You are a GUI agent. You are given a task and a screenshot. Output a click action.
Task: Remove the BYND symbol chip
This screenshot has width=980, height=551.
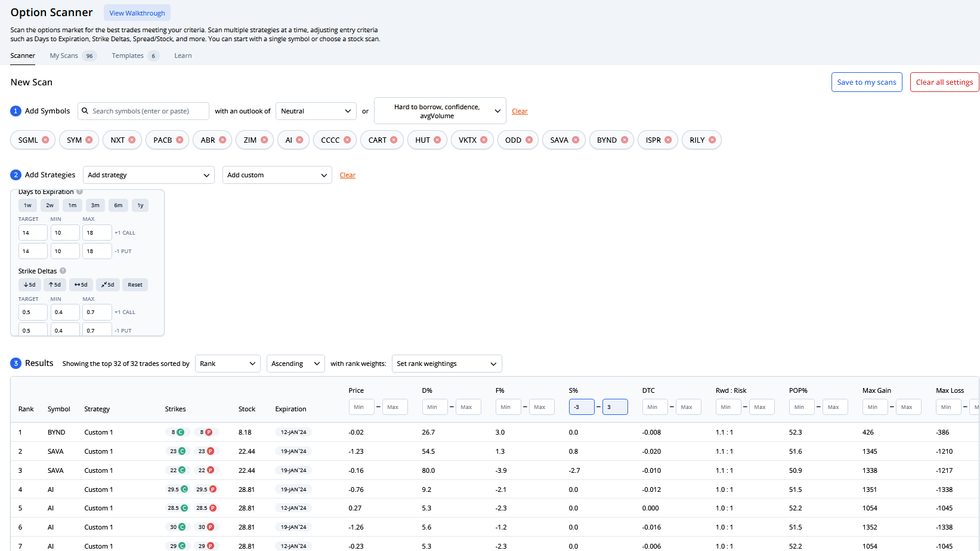(625, 140)
